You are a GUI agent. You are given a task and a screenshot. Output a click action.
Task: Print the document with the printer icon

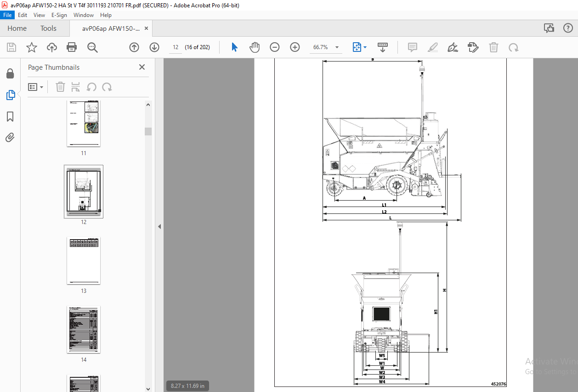pos(72,47)
